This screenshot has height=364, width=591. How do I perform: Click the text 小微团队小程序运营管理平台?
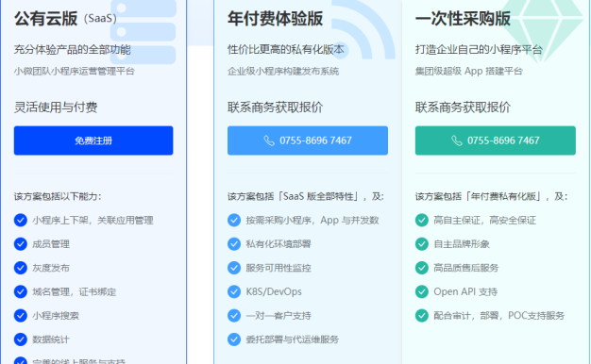point(75,71)
